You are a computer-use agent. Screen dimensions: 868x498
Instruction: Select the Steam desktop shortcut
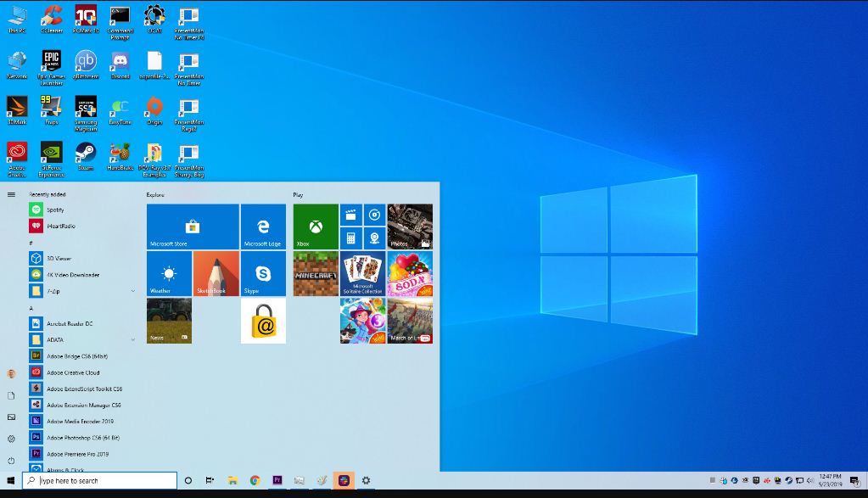tap(86, 157)
